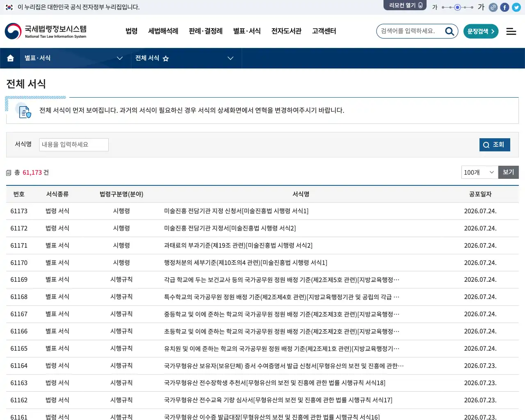Image resolution: width=525 pixels, height=420 pixels.
Task: Click the favorite star next to 전체 서식
Action: click(166, 59)
